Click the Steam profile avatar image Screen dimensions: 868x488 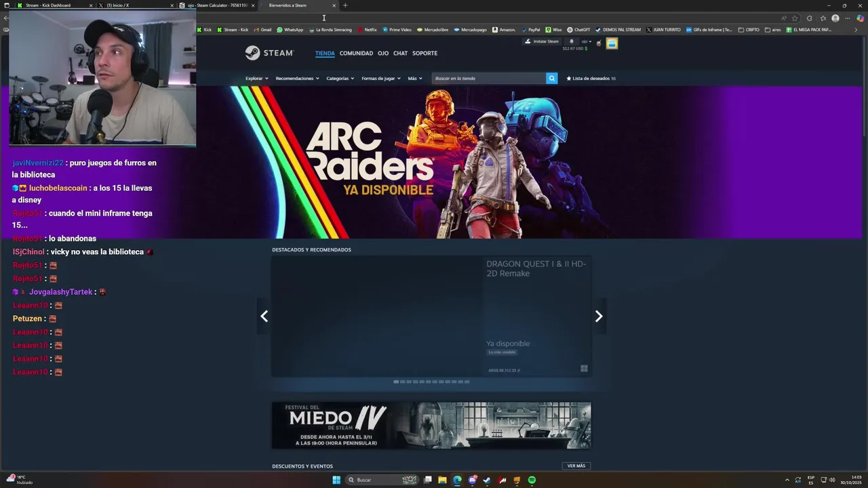pos(612,43)
